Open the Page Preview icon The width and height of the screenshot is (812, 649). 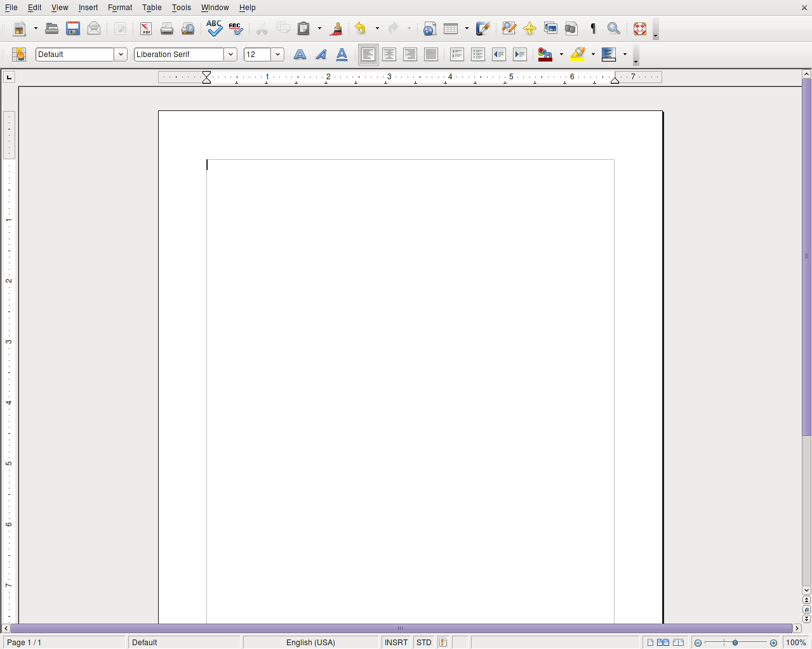pos(188,29)
